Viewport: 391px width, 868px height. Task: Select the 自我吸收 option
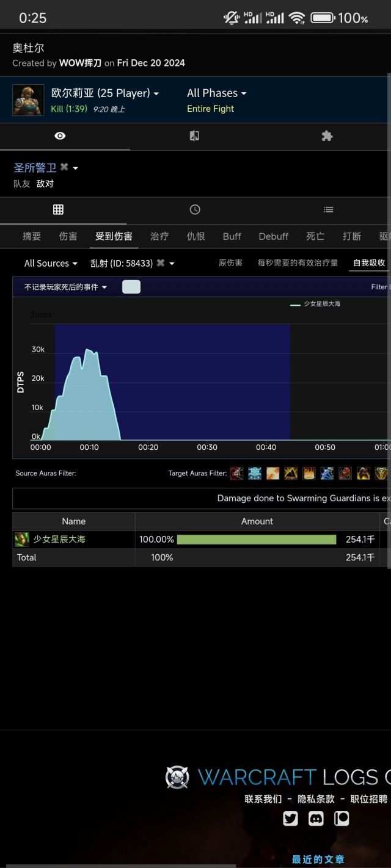tap(369, 263)
